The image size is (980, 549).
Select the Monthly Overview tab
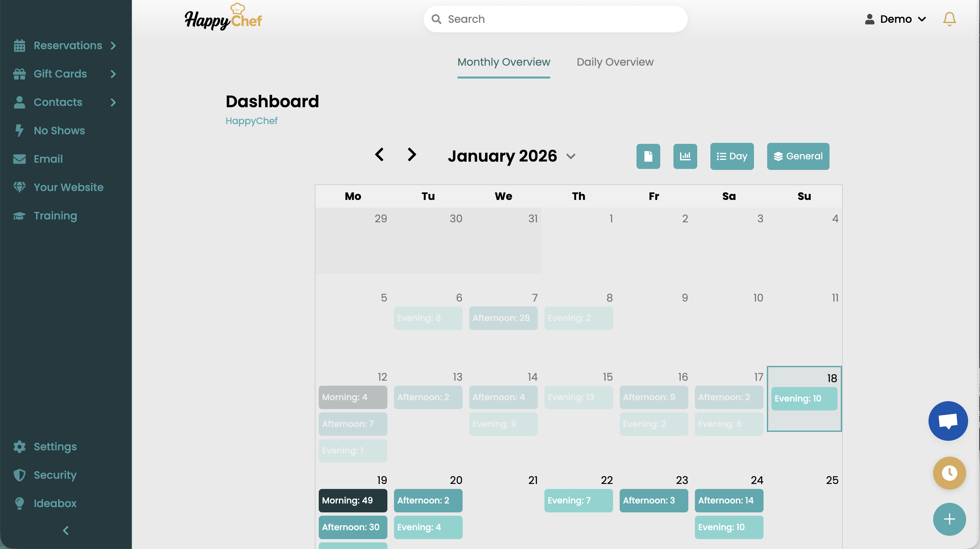point(504,62)
